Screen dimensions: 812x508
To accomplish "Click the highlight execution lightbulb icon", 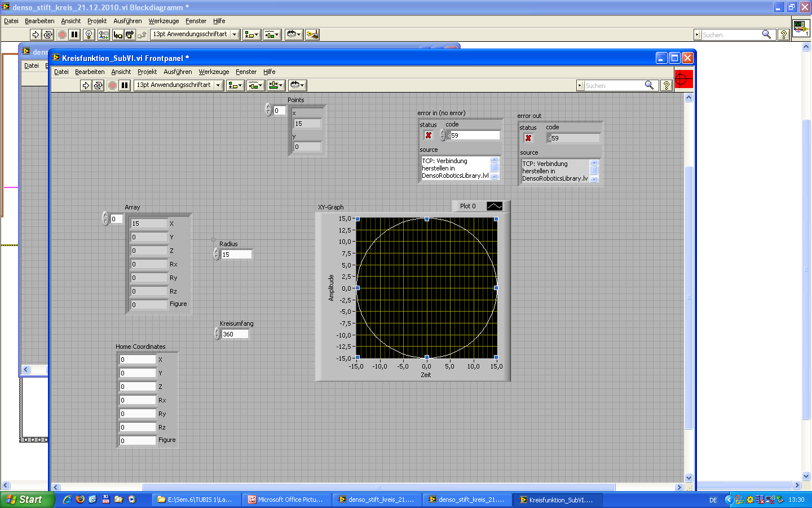I will tap(89, 34).
